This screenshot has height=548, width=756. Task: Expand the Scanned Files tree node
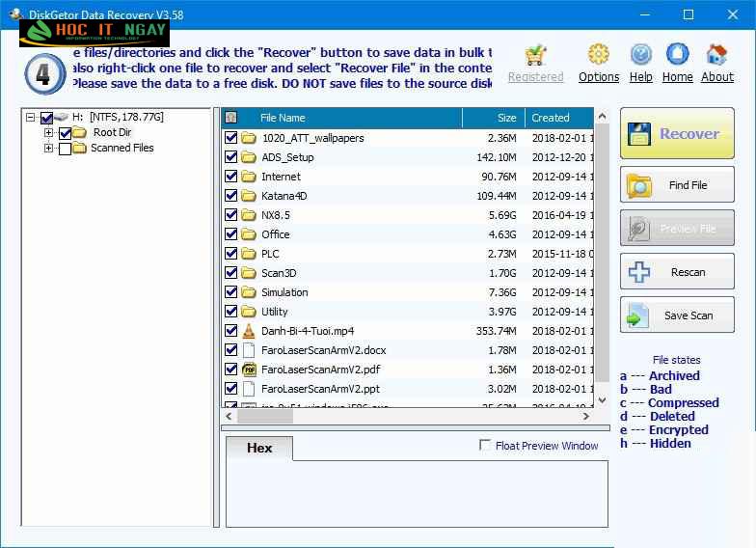[48, 149]
